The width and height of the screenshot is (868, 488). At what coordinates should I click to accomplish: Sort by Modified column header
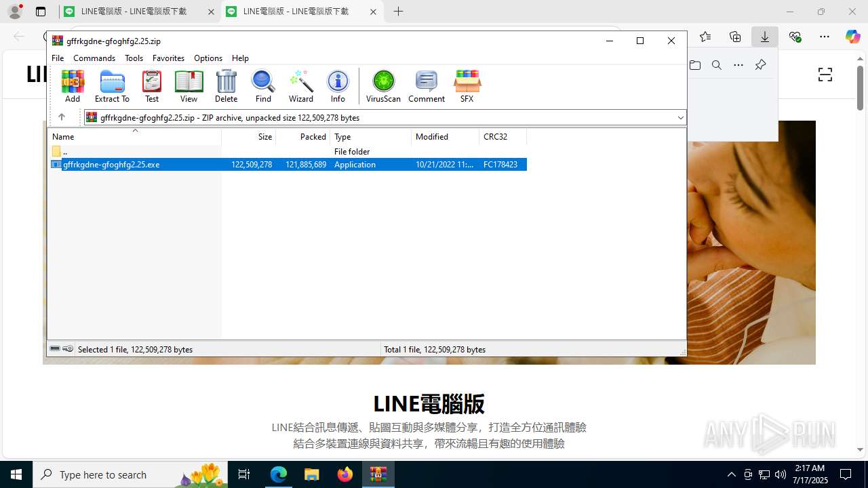click(445, 137)
